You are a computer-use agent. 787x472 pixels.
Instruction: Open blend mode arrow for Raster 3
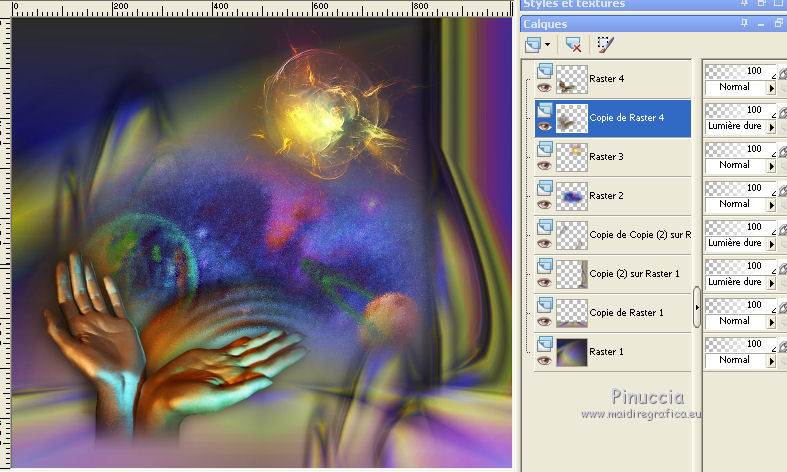click(771, 166)
